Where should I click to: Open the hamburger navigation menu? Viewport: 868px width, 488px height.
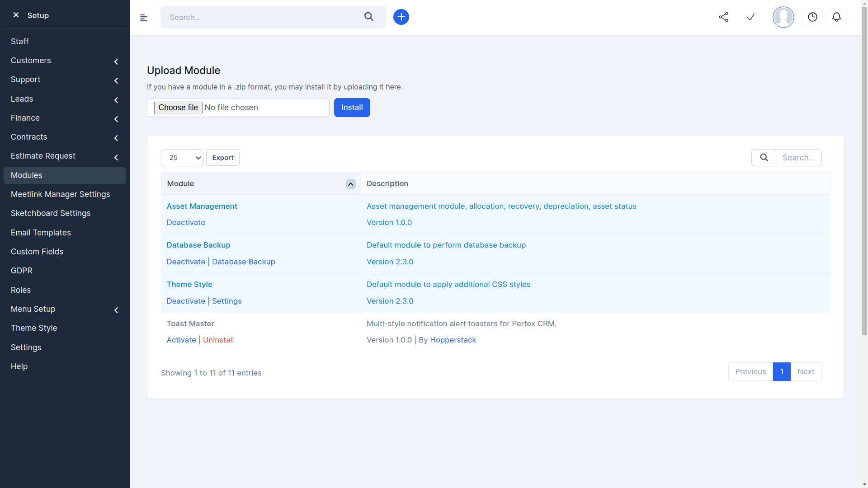tap(144, 17)
